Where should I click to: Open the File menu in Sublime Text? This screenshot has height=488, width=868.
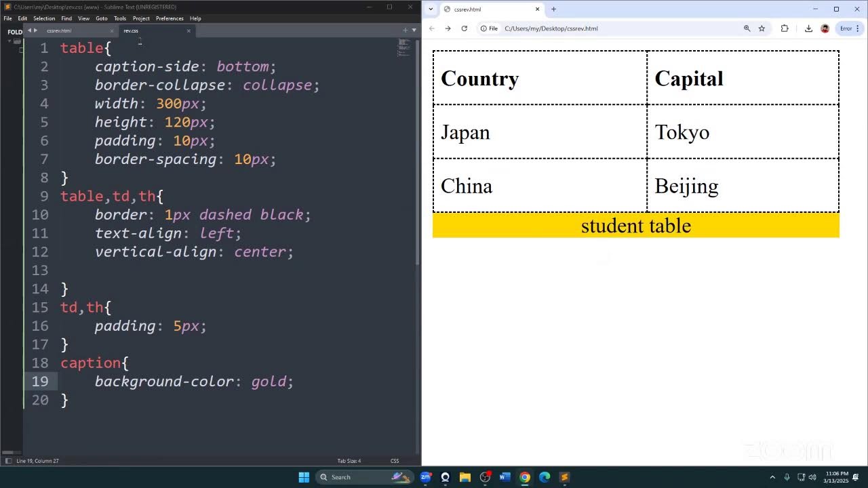[x=7, y=18]
